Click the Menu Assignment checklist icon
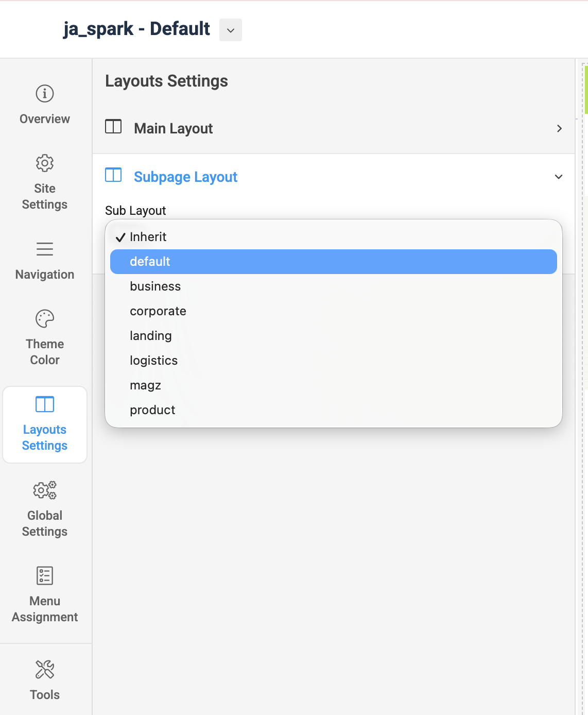 coord(44,576)
